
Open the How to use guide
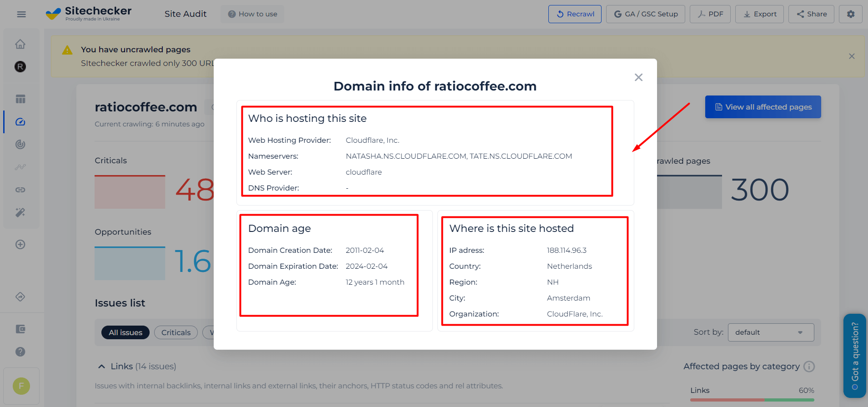252,14
